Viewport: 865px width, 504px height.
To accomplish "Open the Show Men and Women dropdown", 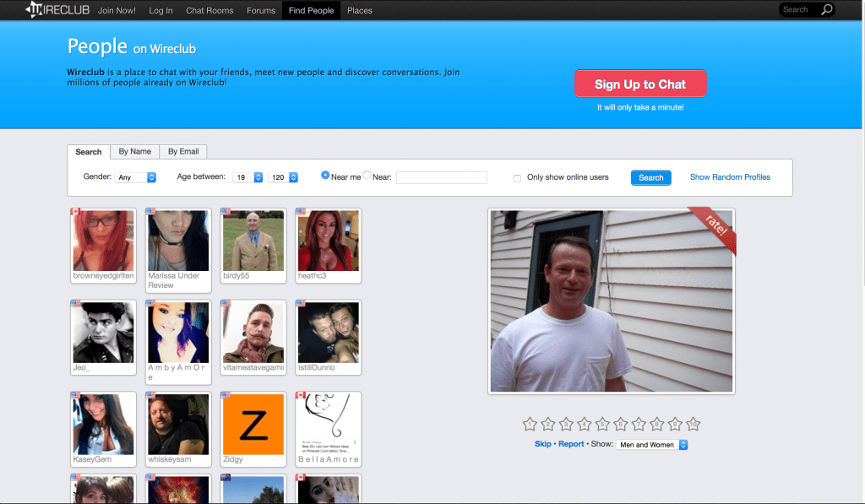I will (x=652, y=444).
